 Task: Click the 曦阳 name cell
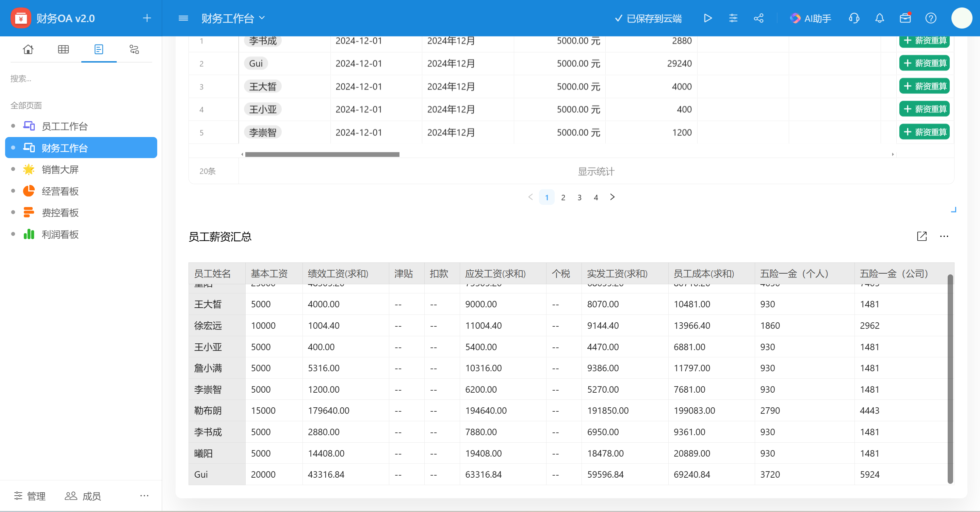coord(217,453)
